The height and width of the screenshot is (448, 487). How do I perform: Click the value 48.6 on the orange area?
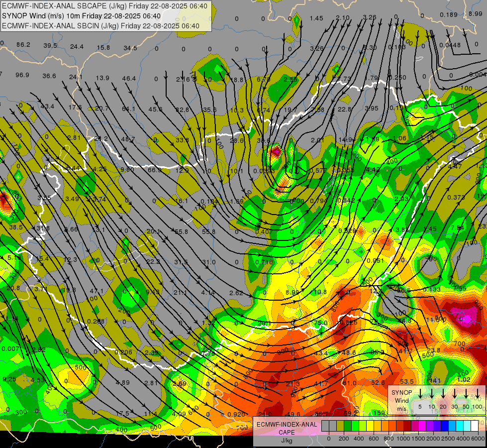pos(349,352)
